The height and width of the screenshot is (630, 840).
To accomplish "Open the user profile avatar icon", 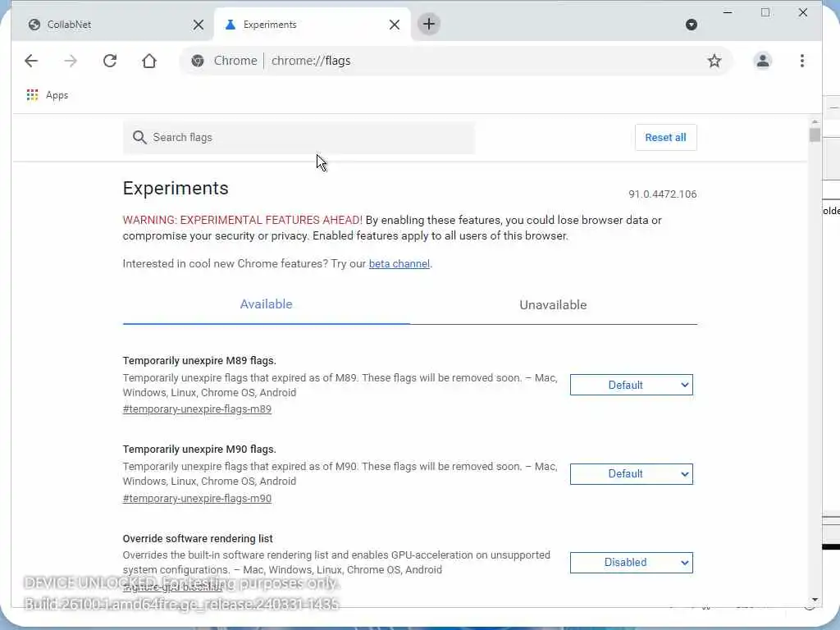I will pyautogui.click(x=762, y=61).
